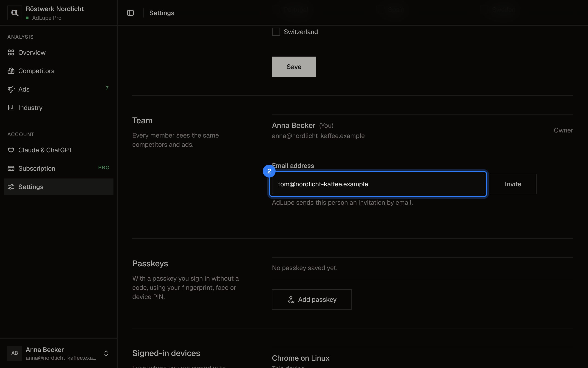Click the anna@nordlicht-kaffee.example team member email
Image resolution: width=588 pixels, height=368 pixels.
pos(318,136)
